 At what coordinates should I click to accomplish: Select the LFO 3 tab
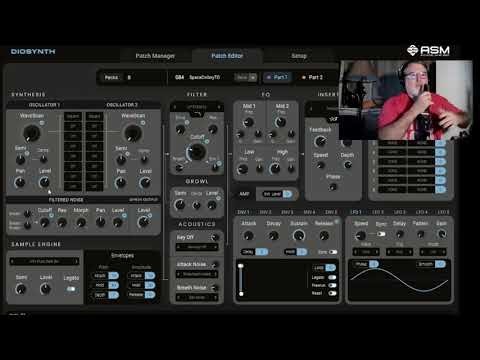pyautogui.click(x=399, y=212)
